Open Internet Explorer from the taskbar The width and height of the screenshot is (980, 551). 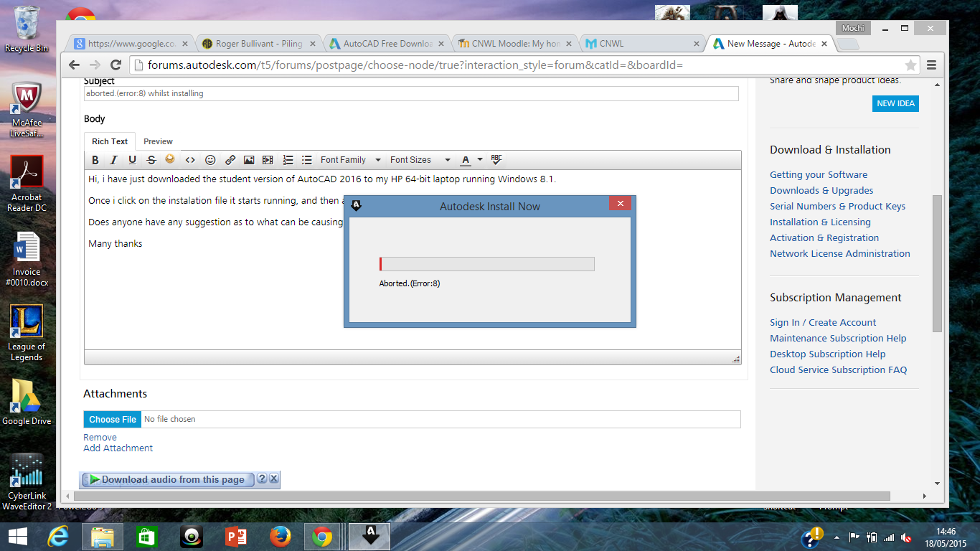pos(59,536)
